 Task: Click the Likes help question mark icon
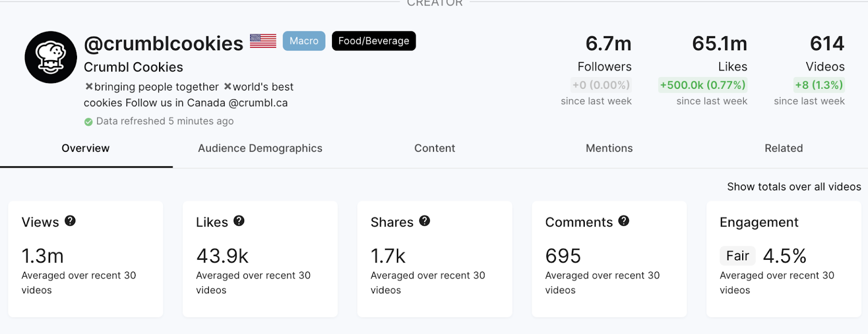(239, 221)
